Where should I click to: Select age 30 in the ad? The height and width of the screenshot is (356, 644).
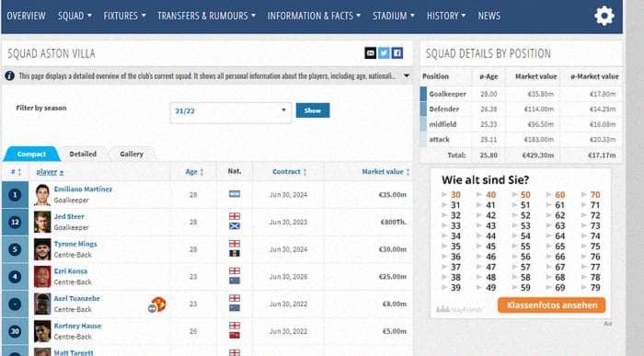[455, 195]
